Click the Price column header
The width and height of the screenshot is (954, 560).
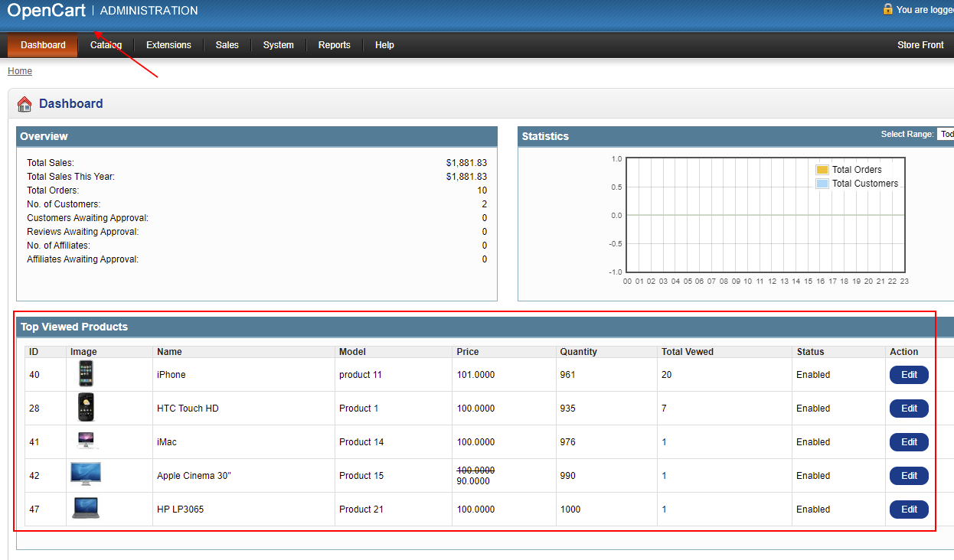coord(468,352)
